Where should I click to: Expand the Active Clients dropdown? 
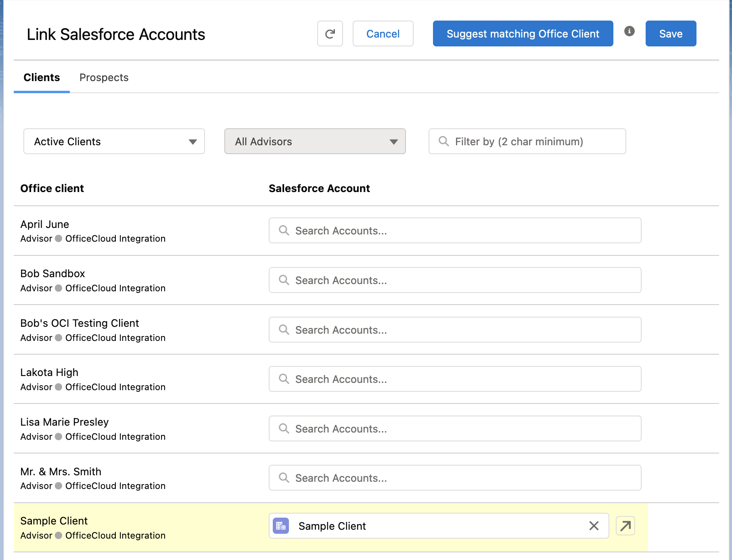(x=114, y=141)
